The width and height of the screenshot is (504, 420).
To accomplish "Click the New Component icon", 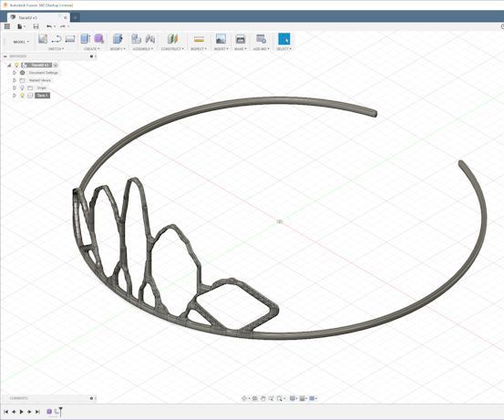I will (136, 39).
